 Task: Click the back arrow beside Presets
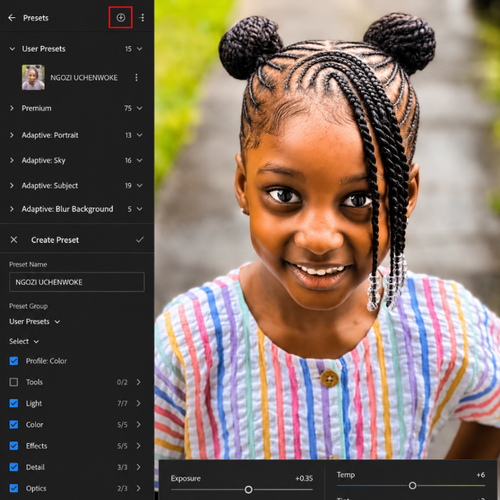[12, 18]
